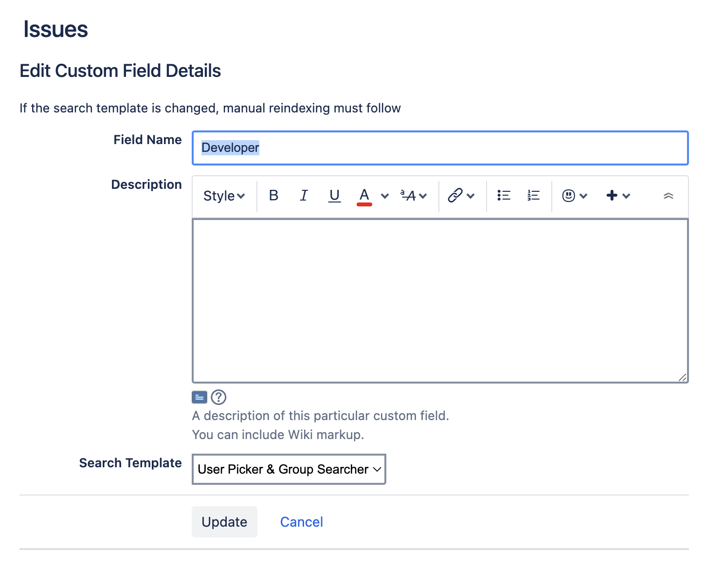Apply underline formatting
This screenshot has height=588, width=724.
tap(334, 196)
